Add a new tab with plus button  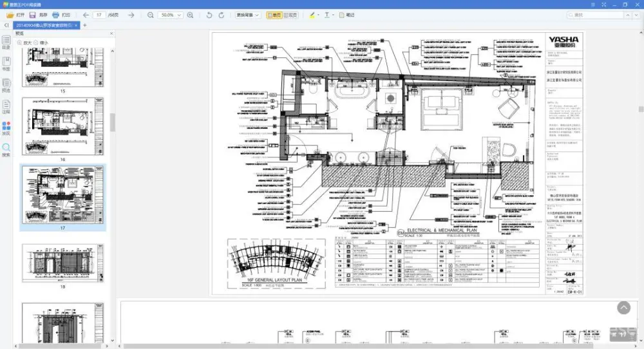84,25
